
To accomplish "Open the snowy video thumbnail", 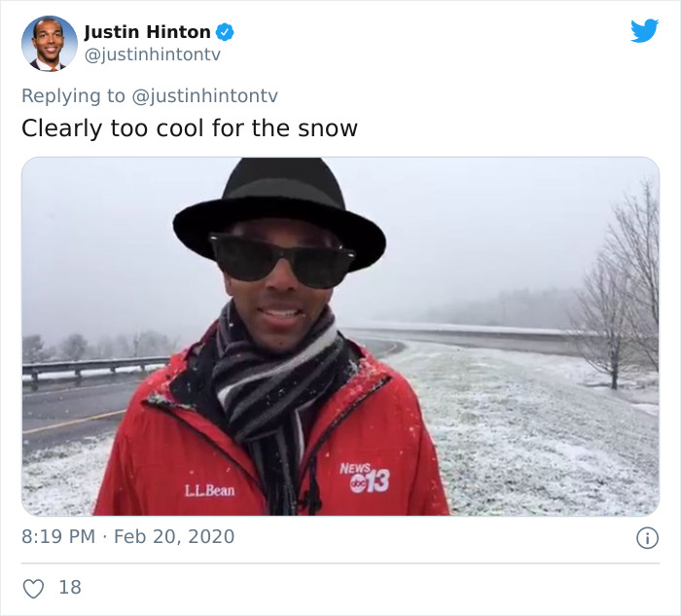I will (340, 337).
